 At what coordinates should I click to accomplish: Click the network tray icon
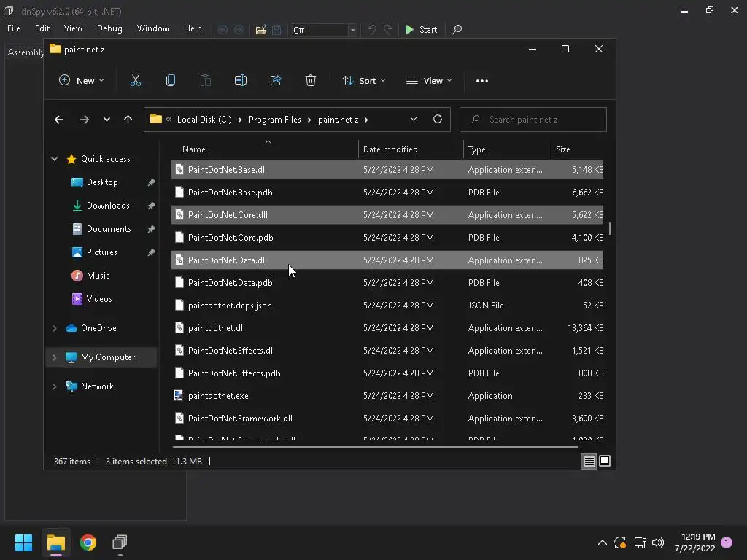640,542
